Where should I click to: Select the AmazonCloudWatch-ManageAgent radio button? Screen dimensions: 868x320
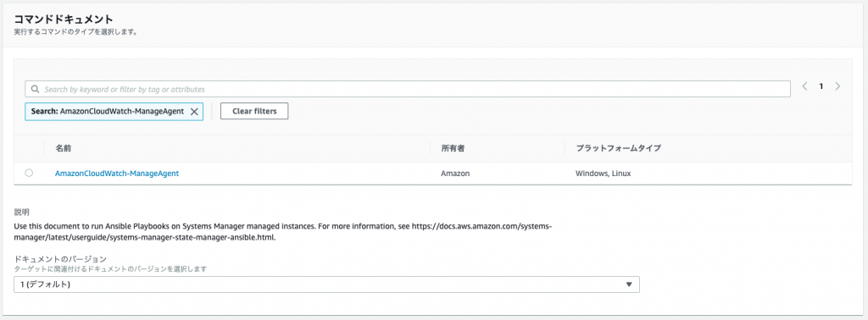29,173
